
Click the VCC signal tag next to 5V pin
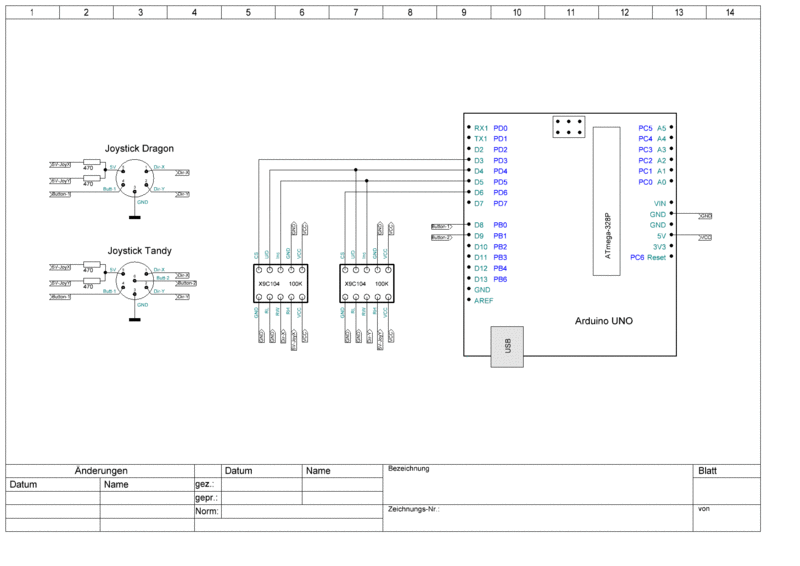tap(705, 237)
